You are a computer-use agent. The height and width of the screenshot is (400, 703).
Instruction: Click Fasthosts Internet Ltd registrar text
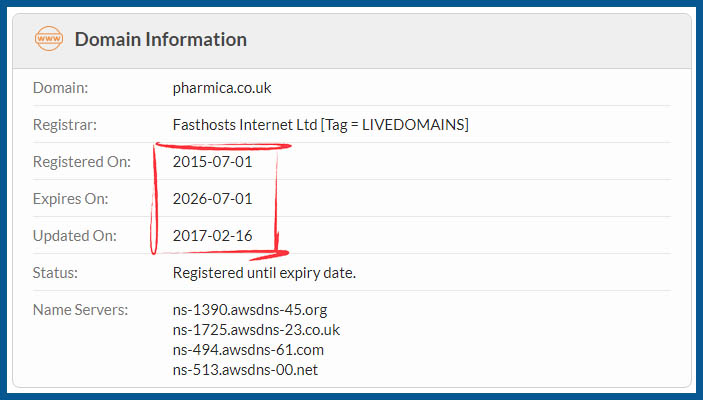245,125
